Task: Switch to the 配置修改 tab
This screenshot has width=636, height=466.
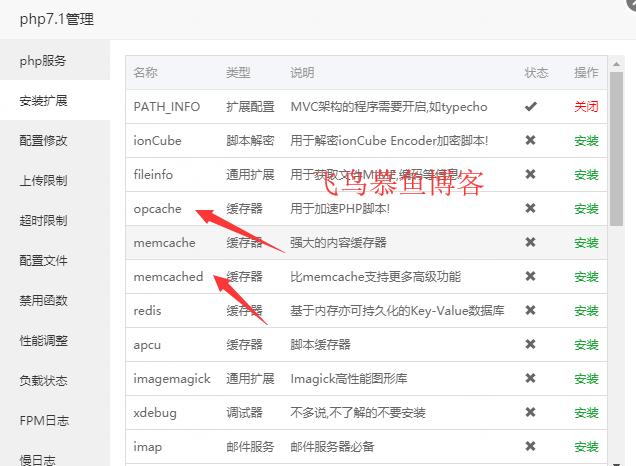Action: pyautogui.click(x=43, y=140)
